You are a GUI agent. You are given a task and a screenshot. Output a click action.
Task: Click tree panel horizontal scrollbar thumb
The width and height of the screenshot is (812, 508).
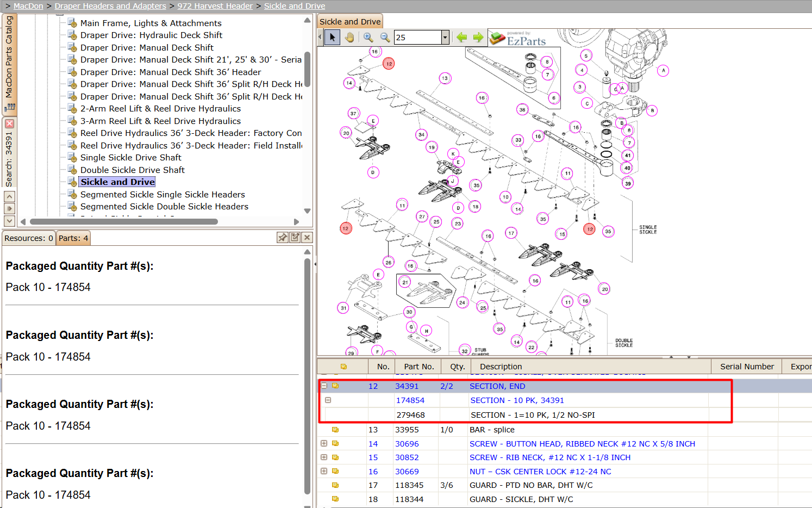coord(124,221)
